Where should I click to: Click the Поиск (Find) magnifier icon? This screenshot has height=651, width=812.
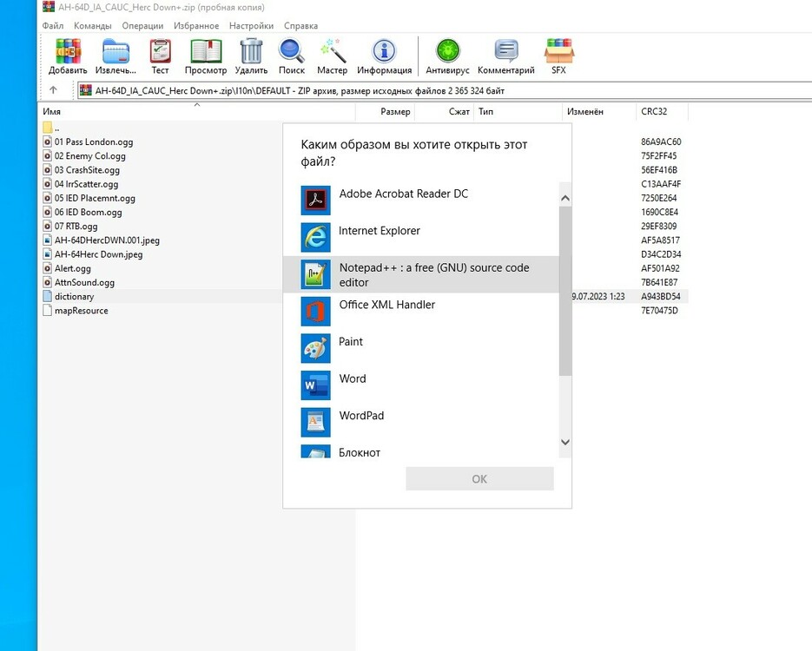[292, 52]
